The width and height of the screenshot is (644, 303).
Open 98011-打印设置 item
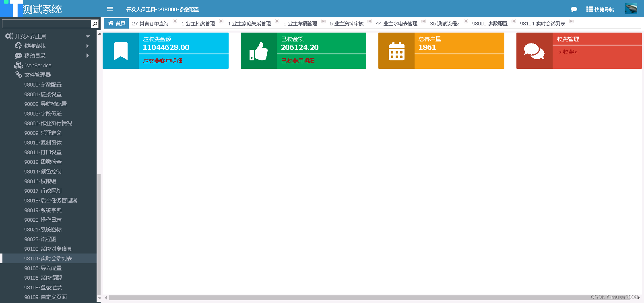coord(43,152)
